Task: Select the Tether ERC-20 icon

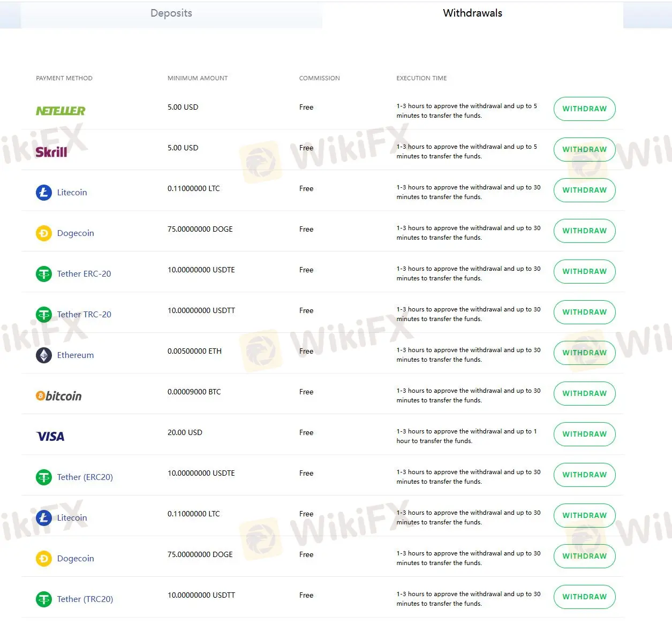Action: pyautogui.click(x=43, y=273)
